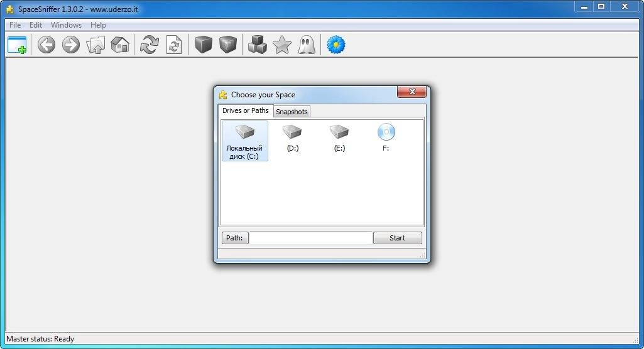Click the Choose your Space dialog icon
Image resolution: width=644 pixels, height=349 pixels.
[x=223, y=95]
